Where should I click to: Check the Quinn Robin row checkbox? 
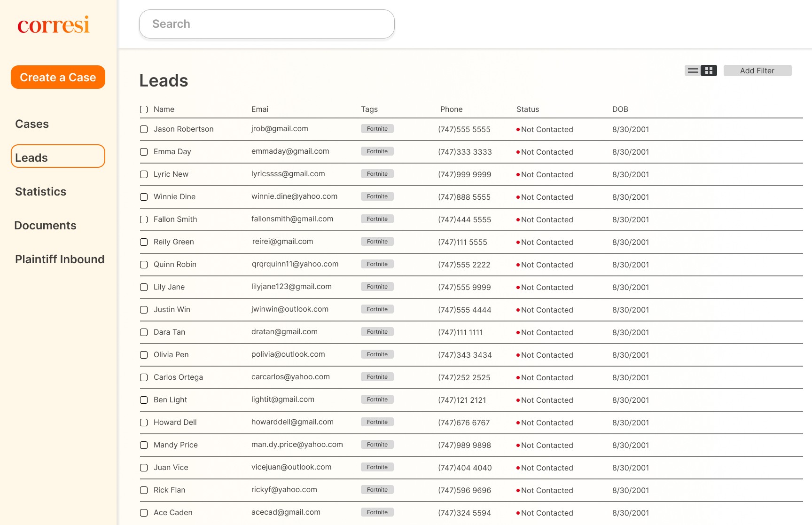[144, 265]
